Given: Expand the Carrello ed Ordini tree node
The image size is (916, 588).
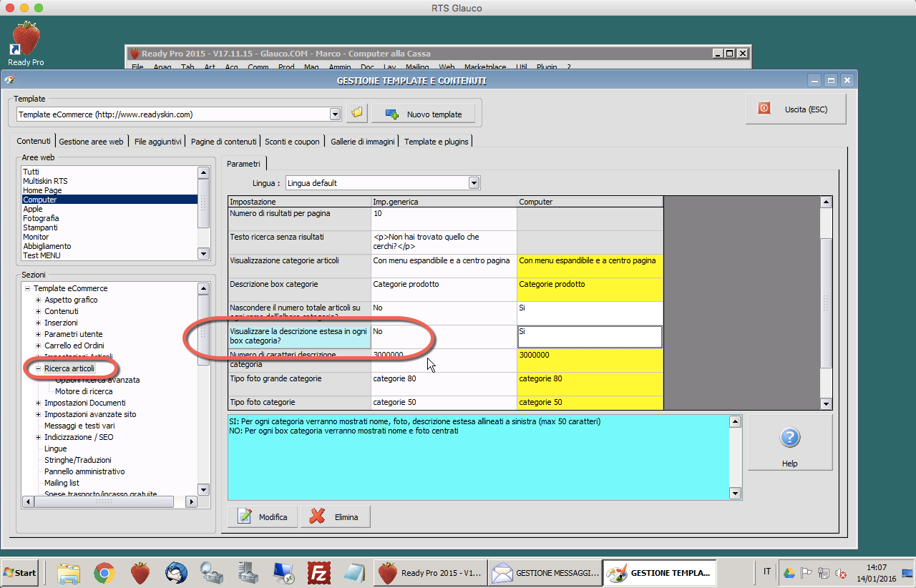Looking at the screenshot, I should point(39,346).
